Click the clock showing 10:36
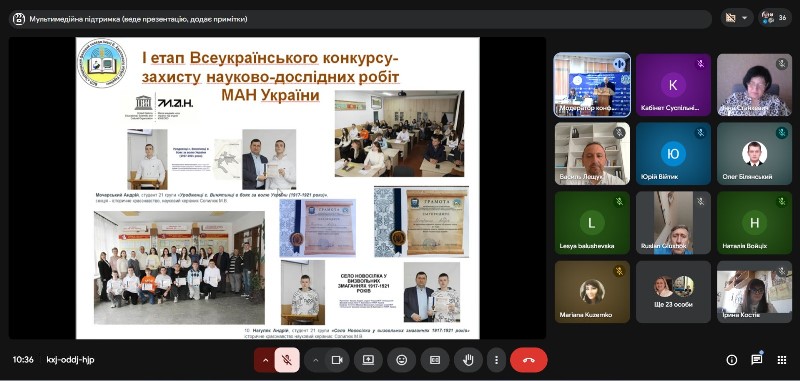 23,360
